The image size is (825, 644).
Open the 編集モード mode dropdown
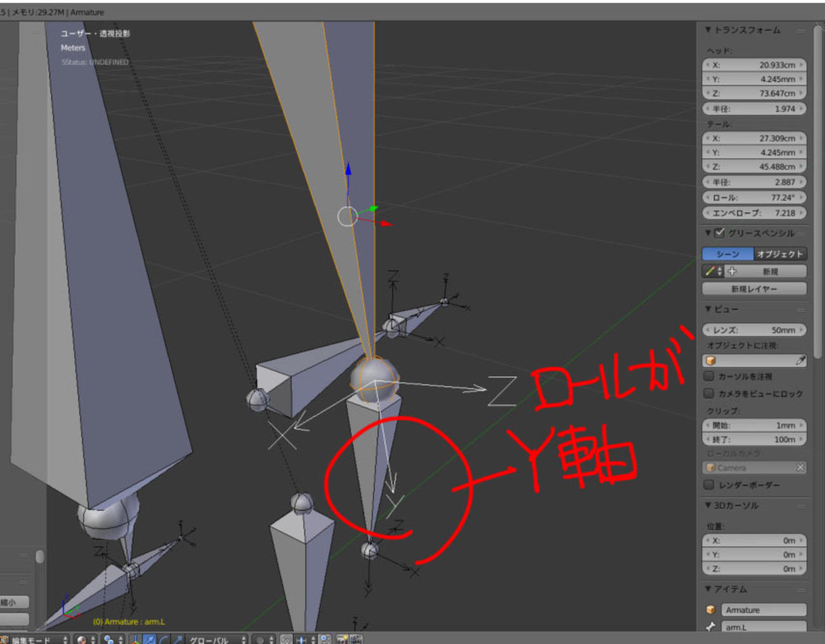point(36,640)
